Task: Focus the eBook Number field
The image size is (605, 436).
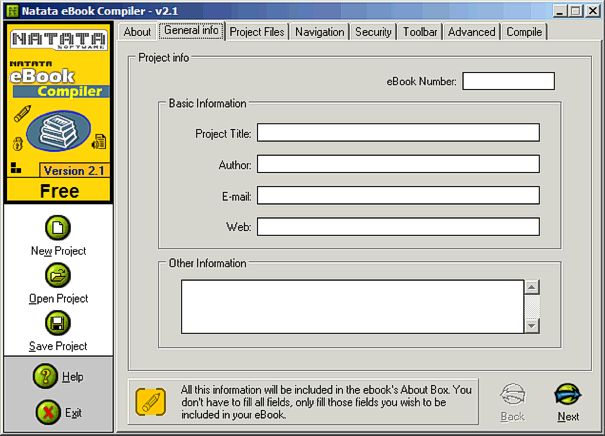Action: [509, 81]
